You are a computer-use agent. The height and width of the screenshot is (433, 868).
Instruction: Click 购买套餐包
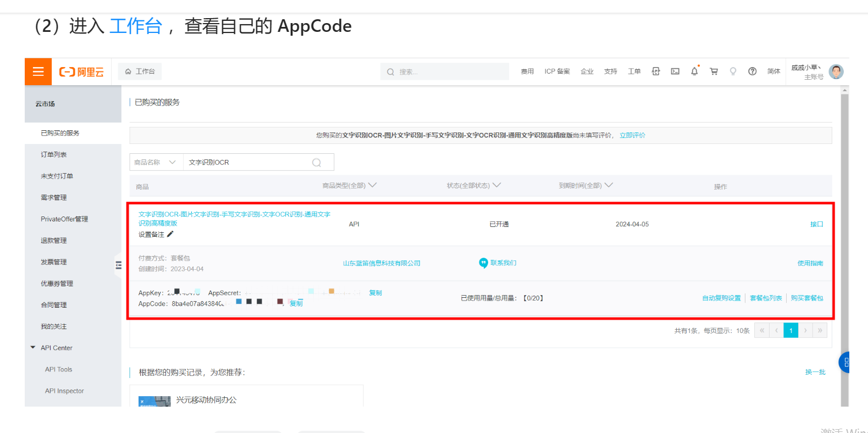(x=807, y=298)
